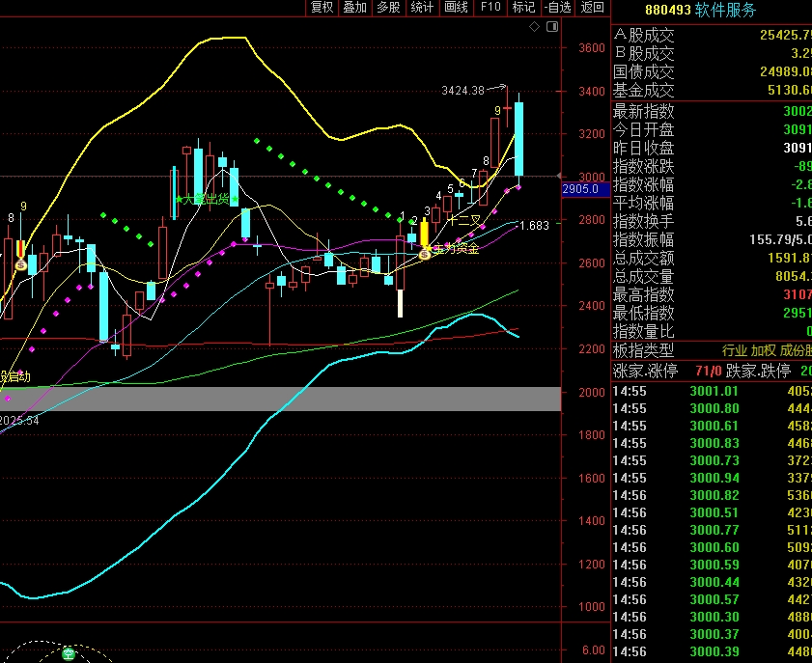Viewport: 812px width, 663px height.
Task: Click the B股成交 row
Action: pos(712,53)
